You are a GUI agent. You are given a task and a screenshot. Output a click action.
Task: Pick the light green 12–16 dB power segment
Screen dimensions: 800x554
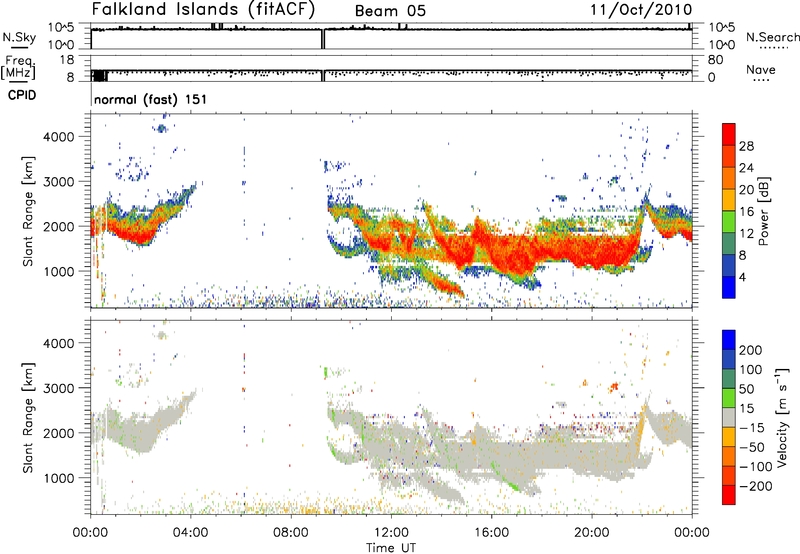(729, 222)
